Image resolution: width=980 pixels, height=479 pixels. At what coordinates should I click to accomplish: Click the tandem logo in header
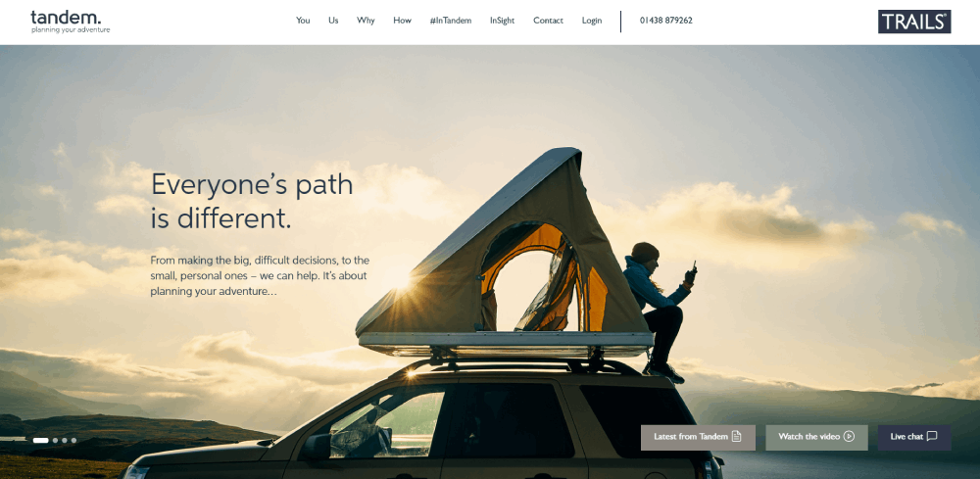coord(70,22)
